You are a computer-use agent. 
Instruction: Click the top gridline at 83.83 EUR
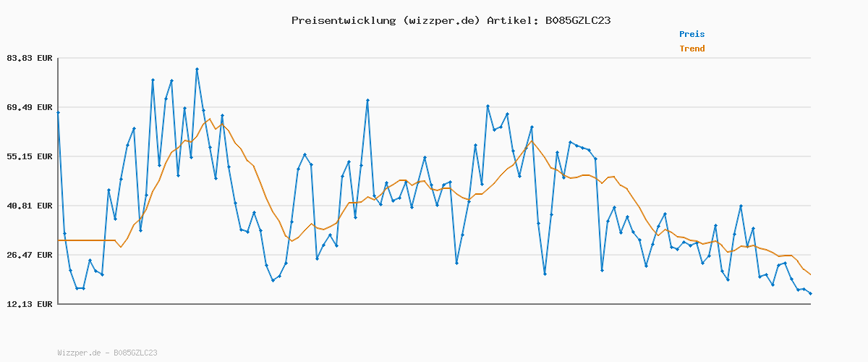click(434, 58)
